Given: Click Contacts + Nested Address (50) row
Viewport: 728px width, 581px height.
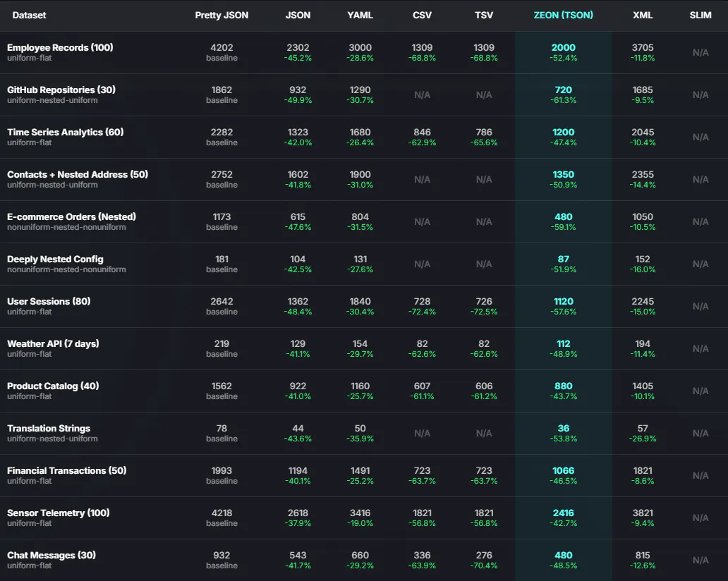Looking at the screenshot, I should coord(364,179).
